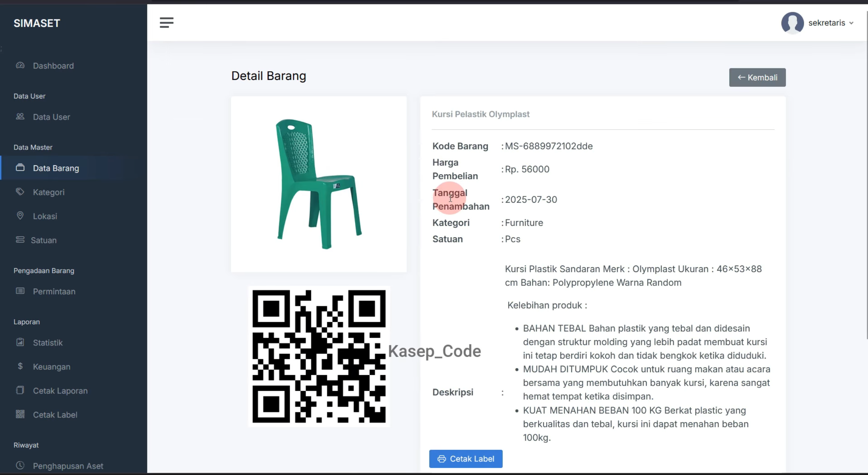
Task: Click the Kategori tag icon
Action: (20, 191)
